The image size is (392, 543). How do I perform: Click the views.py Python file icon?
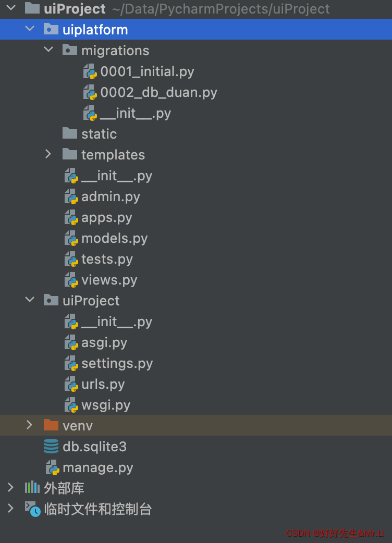coord(71,280)
